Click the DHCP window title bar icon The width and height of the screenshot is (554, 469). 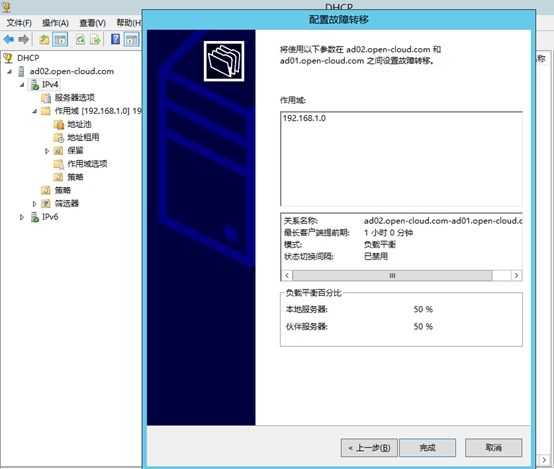[6, 7]
